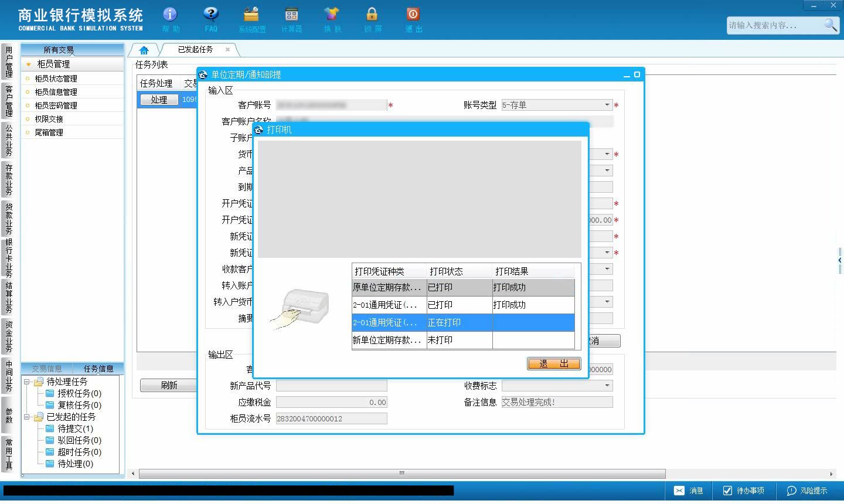
Task: Click the Exit (退出) toolbar icon
Action: coord(413,19)
